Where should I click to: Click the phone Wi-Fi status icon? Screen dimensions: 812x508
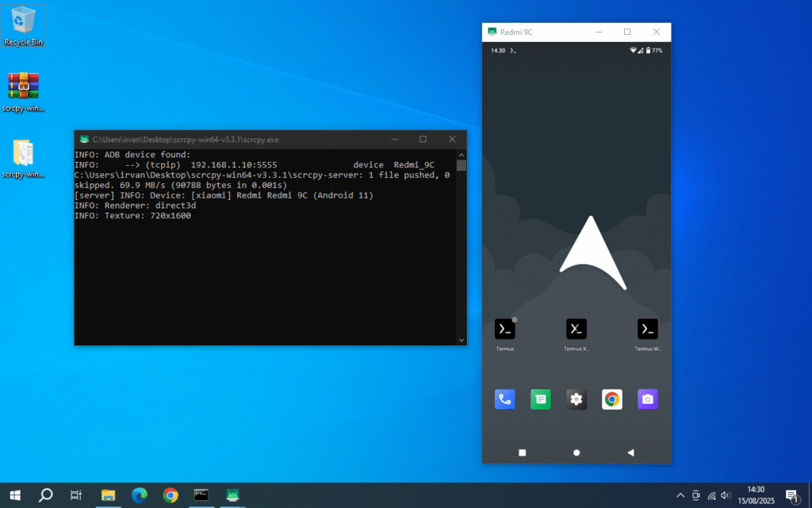click(633, 50)
